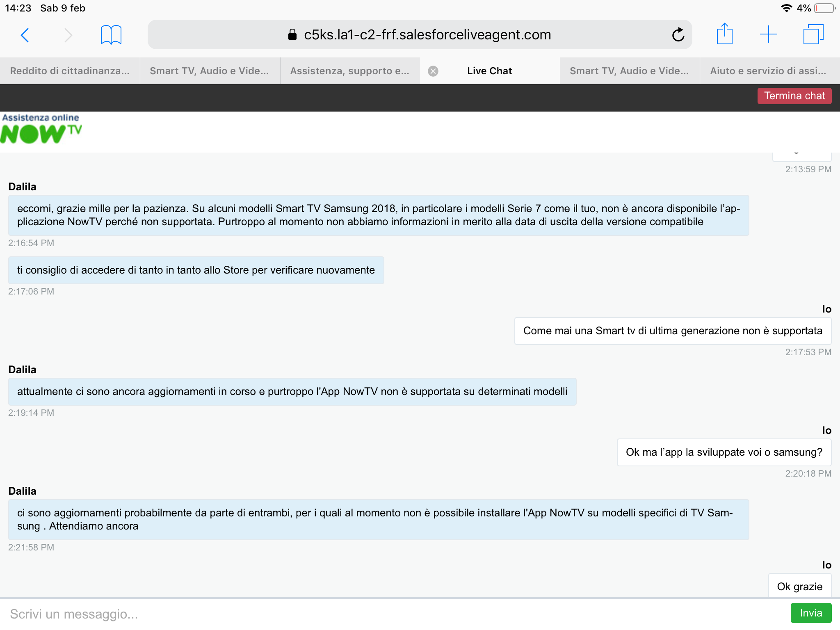840x630 pixels.
Task: Add a new tab with plus icon
Action: click(769, 34)
